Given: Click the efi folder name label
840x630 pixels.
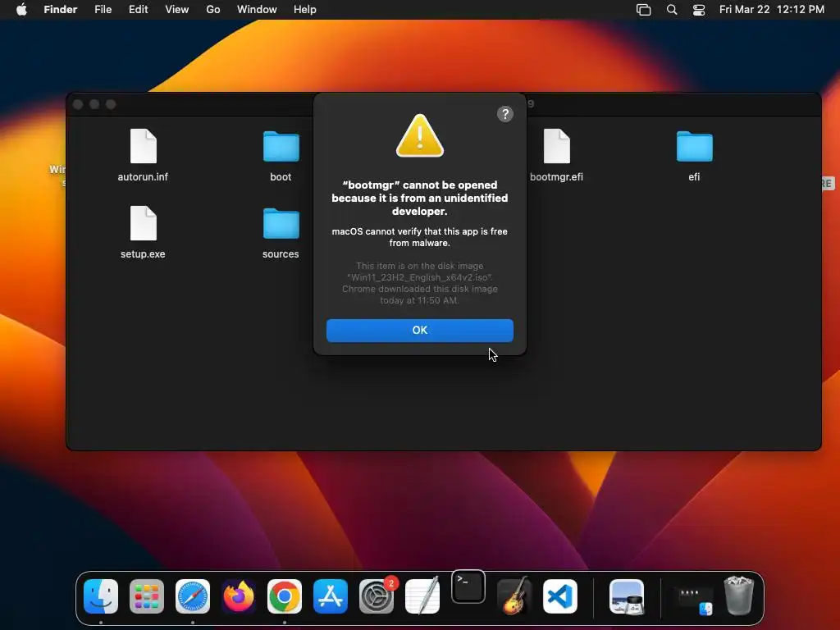Looking at the screenshot, I should point(694,177).
